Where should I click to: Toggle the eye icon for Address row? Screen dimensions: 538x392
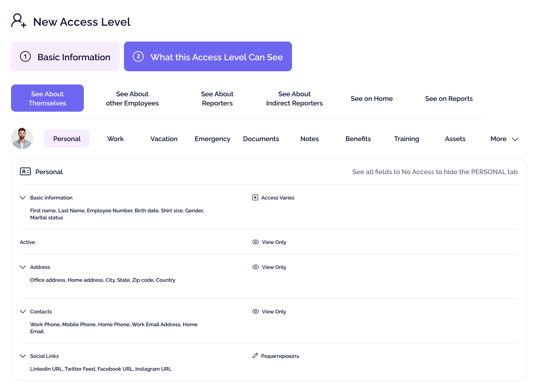click(256, 267)
